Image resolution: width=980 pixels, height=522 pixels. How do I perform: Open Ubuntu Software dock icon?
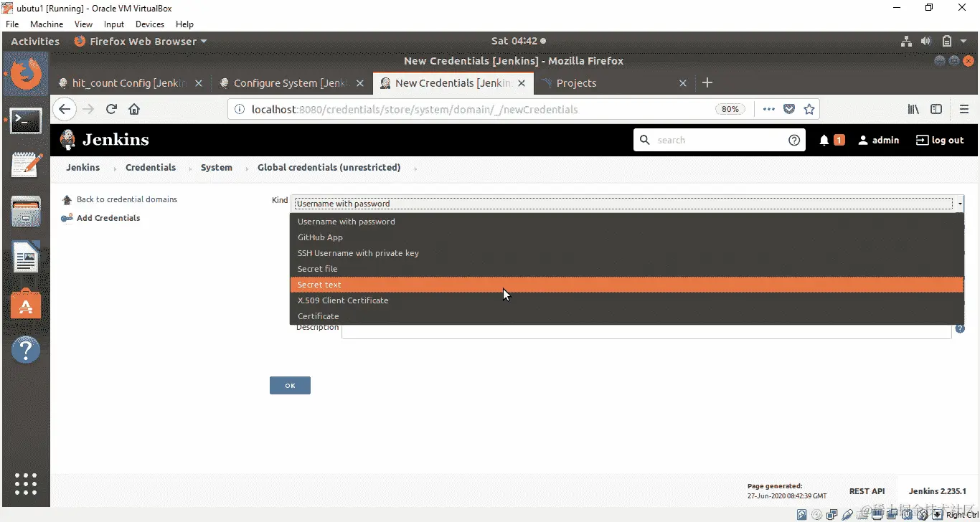tap(26, 305)
